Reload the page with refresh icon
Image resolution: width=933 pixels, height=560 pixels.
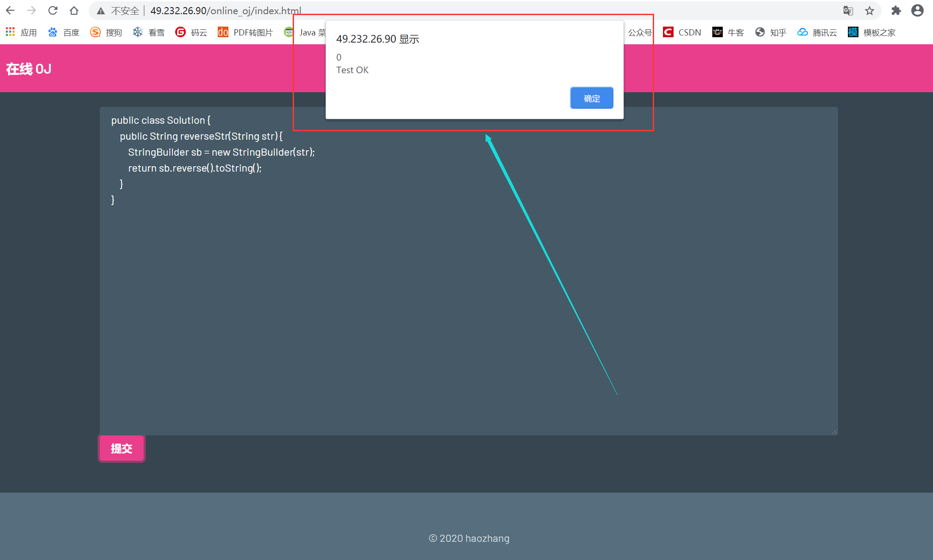[53, 10]
